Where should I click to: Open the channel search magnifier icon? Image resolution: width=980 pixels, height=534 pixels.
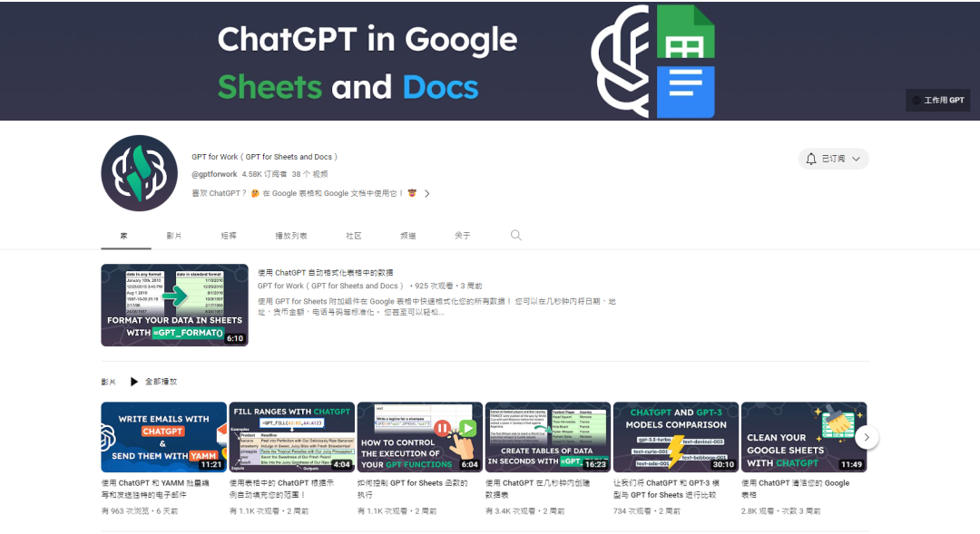pyautogui.click(x=515, y=236)
